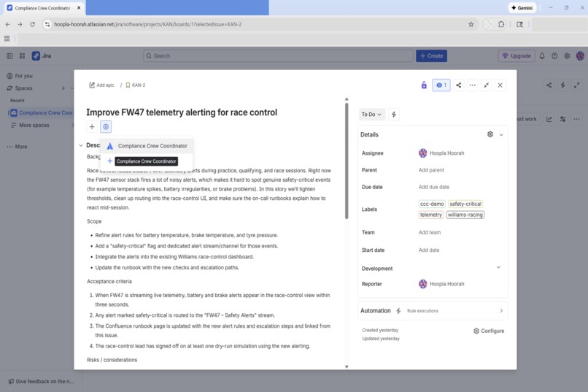The width and height of the screenshot is (588, 392).
Task: Click the issue lock restriction icon
Action: point(424,85)
